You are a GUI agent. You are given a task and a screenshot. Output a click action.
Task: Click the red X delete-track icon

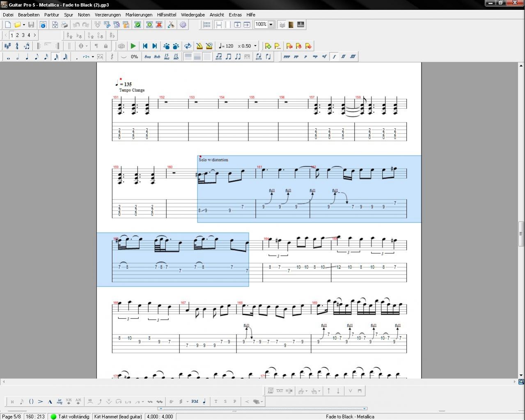coord(159,25)
